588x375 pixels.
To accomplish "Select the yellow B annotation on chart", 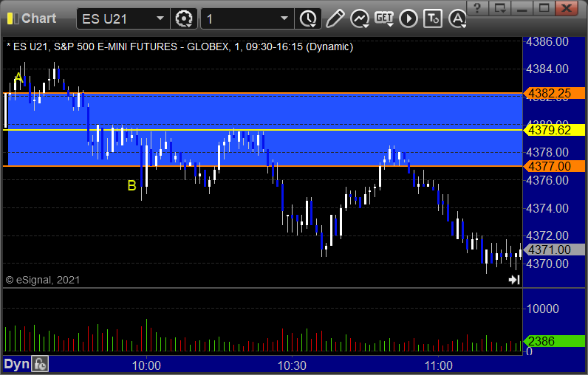I will [x=131, y=185].
